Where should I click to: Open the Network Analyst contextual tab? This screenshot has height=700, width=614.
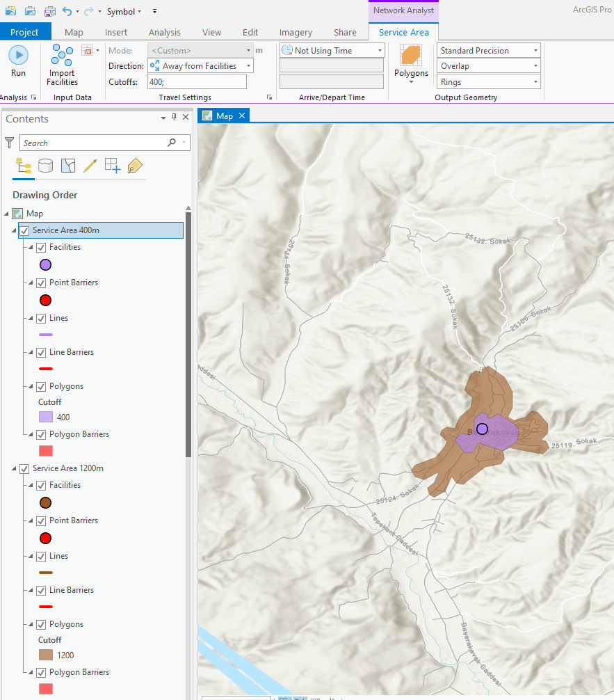[x=403, y=10]
